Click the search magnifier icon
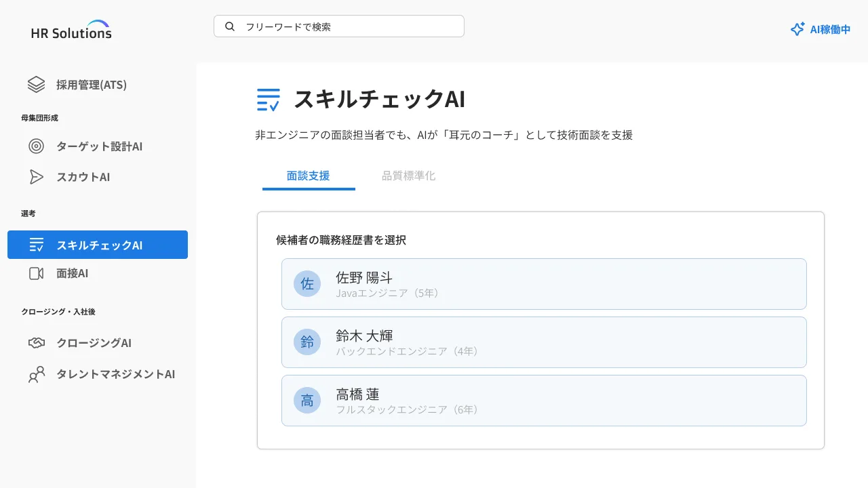Image resolution: width=868 pixels, height=488 pixels. coord(230,26)
